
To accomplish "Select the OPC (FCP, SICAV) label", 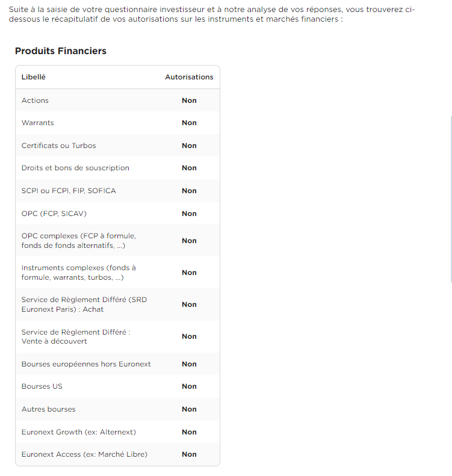I will pyautogui.click(x=54, y=214).
